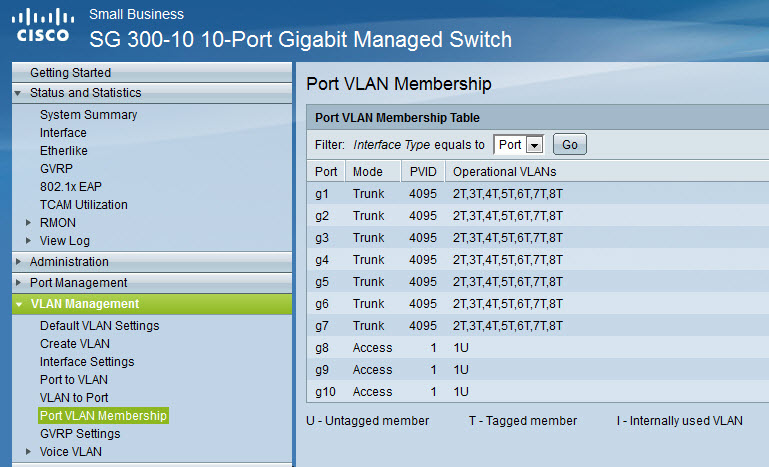Select the g8 Access port row
Viewport: 769px width, 467px height.
click(x=538, y=348)
